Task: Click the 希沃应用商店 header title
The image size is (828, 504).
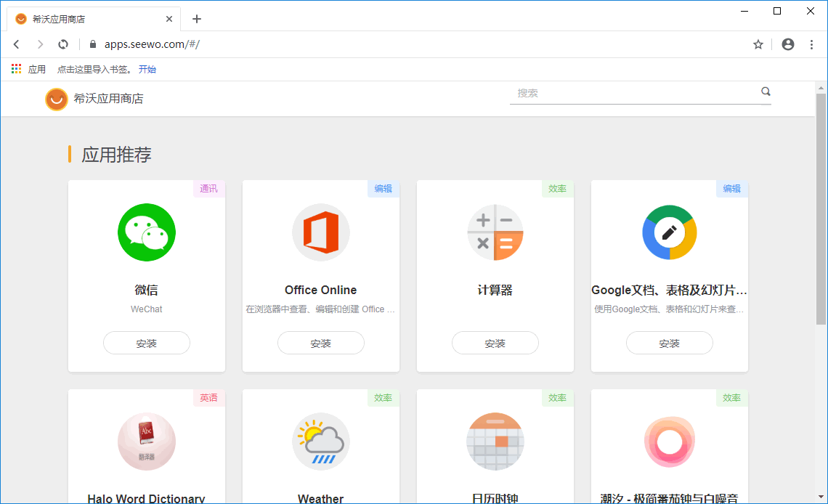Action: pos(108,99)
